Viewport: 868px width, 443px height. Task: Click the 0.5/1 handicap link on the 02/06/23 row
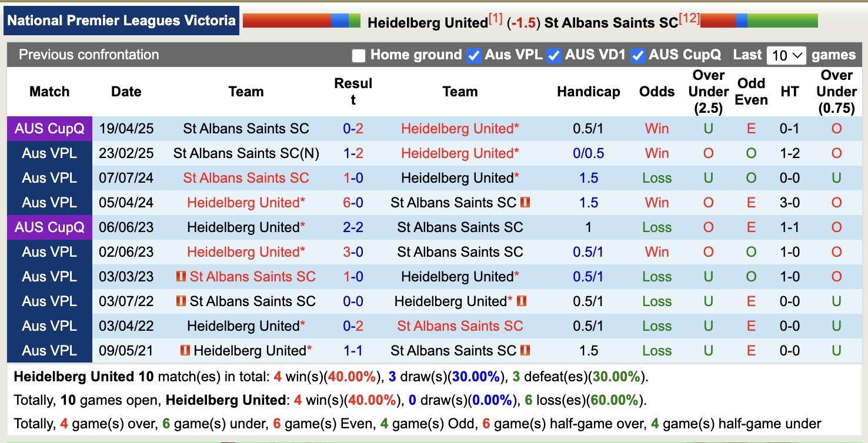(589, 251)
